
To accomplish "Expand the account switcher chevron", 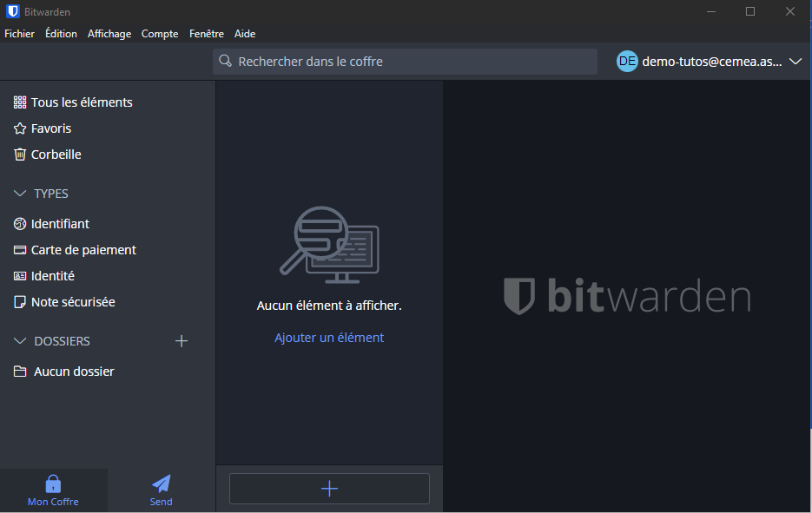I will (x=795, y=61).
